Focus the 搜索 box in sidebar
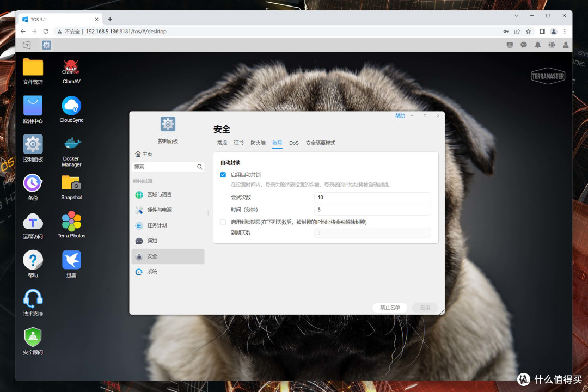The width and height of the screenshot is (588, 392). (x=168, y=167)
